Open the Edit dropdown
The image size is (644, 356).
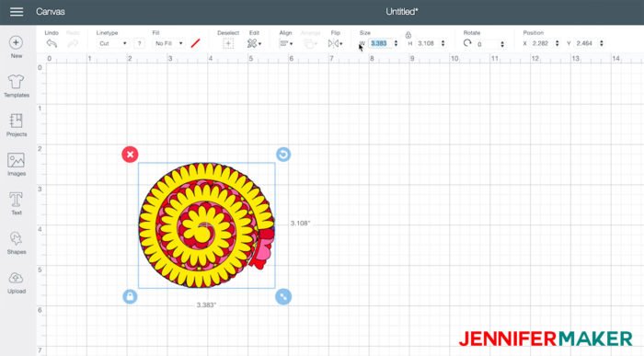click(x=254, y=43)
